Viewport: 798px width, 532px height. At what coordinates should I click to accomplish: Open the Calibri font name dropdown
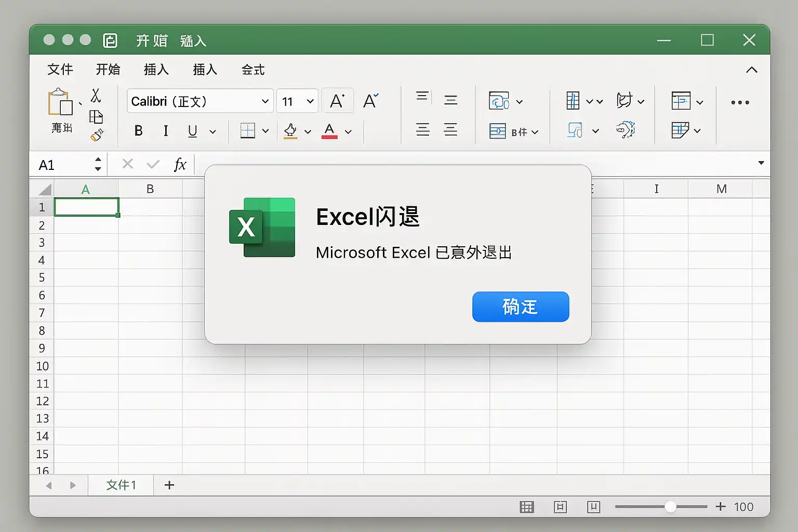199,101
